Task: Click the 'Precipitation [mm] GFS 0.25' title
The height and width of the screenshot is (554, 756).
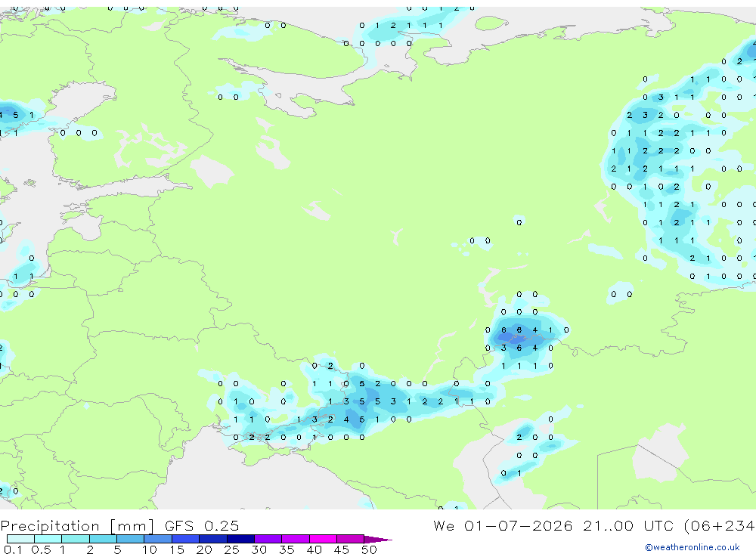Action: pyautogui.click(x=119, y=526)
